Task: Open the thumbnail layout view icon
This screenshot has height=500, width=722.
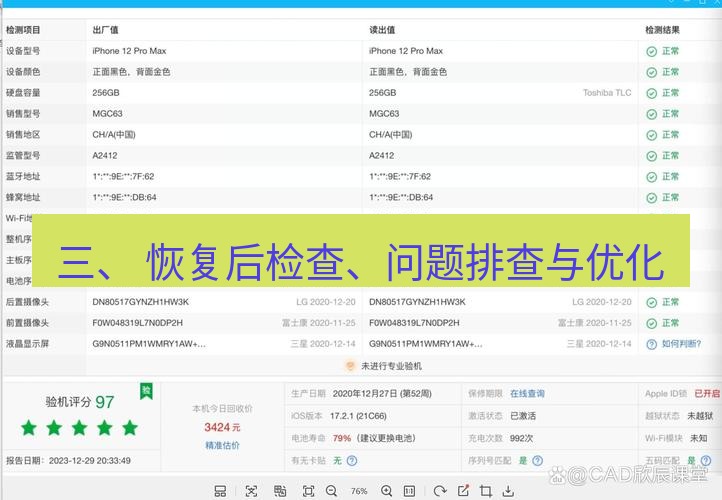Action: point(220,491)
